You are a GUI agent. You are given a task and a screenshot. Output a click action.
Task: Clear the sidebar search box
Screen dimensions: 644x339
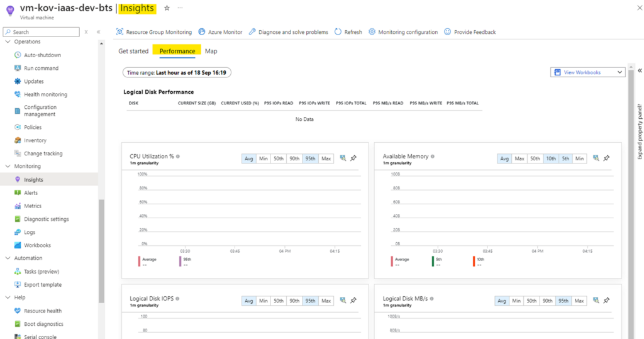pyautogui.click(x=86, y=31)
